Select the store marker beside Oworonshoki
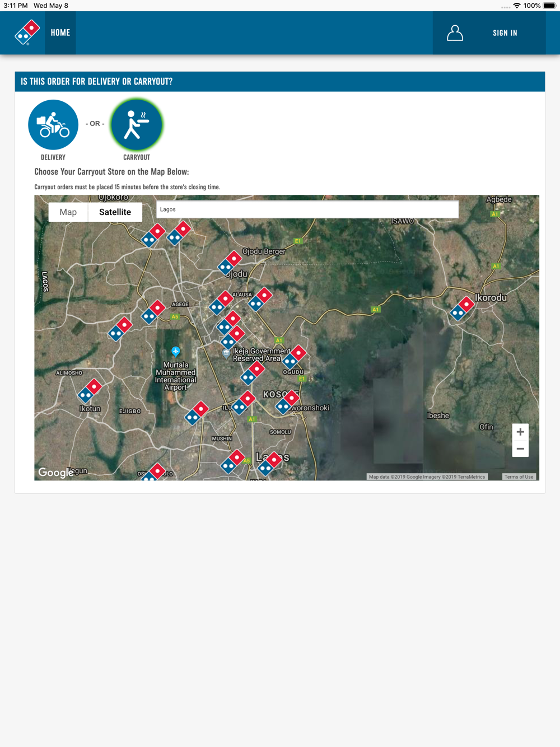This screenshot has width=560, height=747. click(x=287, y=403)
